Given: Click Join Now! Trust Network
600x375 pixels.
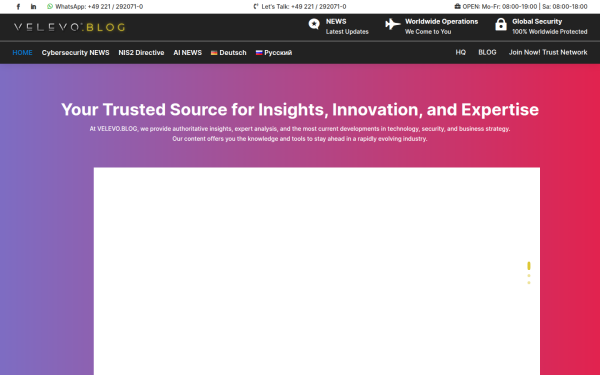Looking at the screenshot, I should coord(548,52).
